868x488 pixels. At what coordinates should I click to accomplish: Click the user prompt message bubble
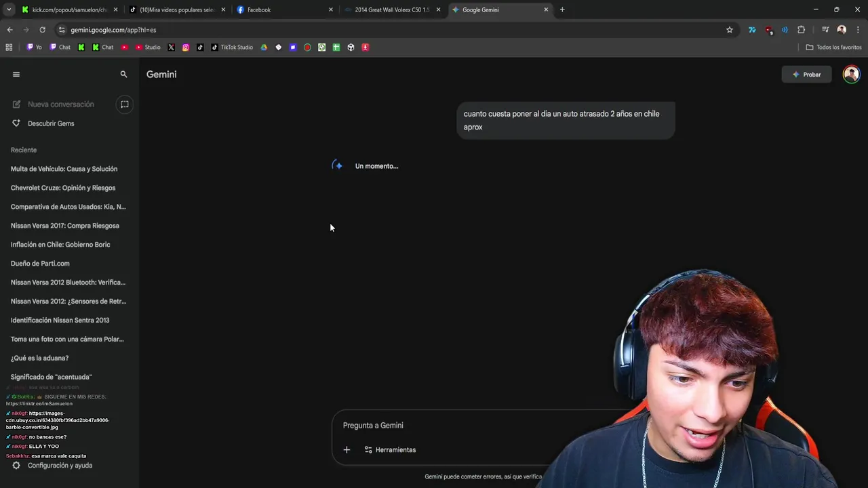566,121
